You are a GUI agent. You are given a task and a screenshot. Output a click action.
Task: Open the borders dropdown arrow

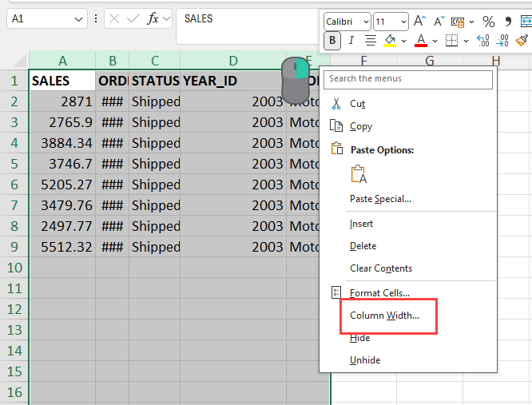[466, 40]
